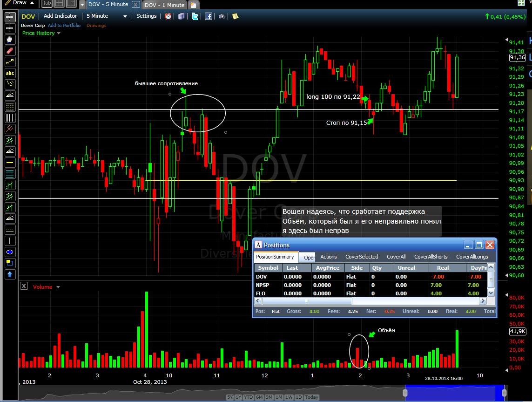Select the single vertical line tool
This screenshot has width=532, height=402.
(10, 241)
